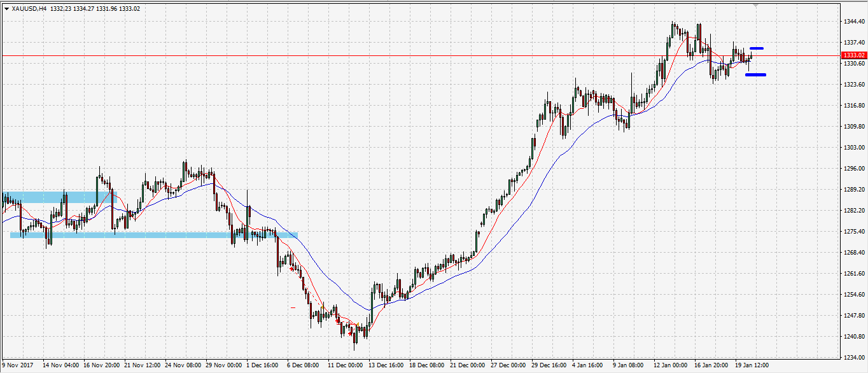
Task: Click the 1296.00 price axis label
Action: pyautogui.click(x=853, y=169)
